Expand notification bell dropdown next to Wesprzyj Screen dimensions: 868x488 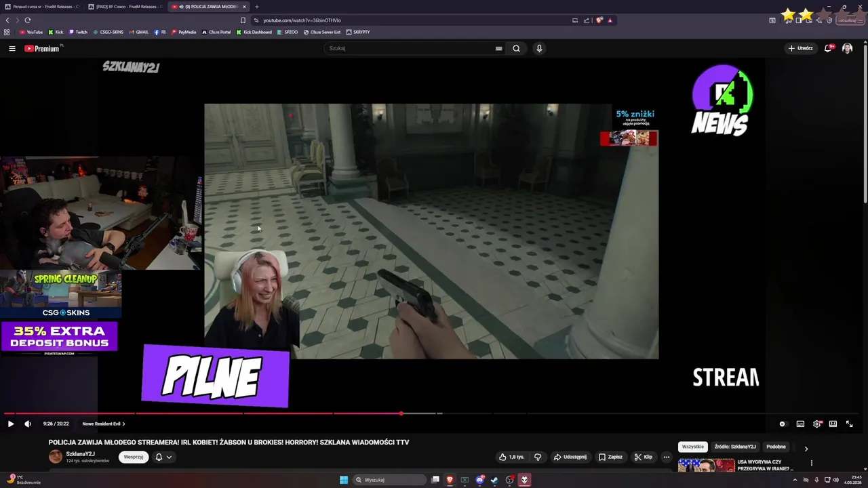coord(163,457)
